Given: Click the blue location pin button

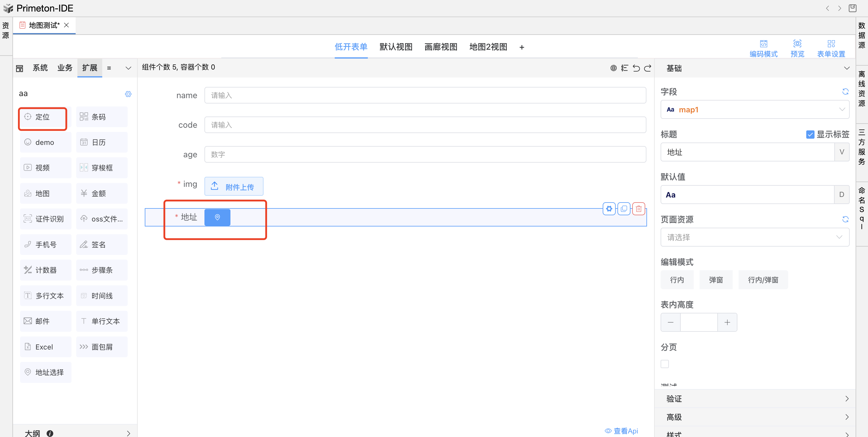Looking at the screenshot, I should click(217, 217).
